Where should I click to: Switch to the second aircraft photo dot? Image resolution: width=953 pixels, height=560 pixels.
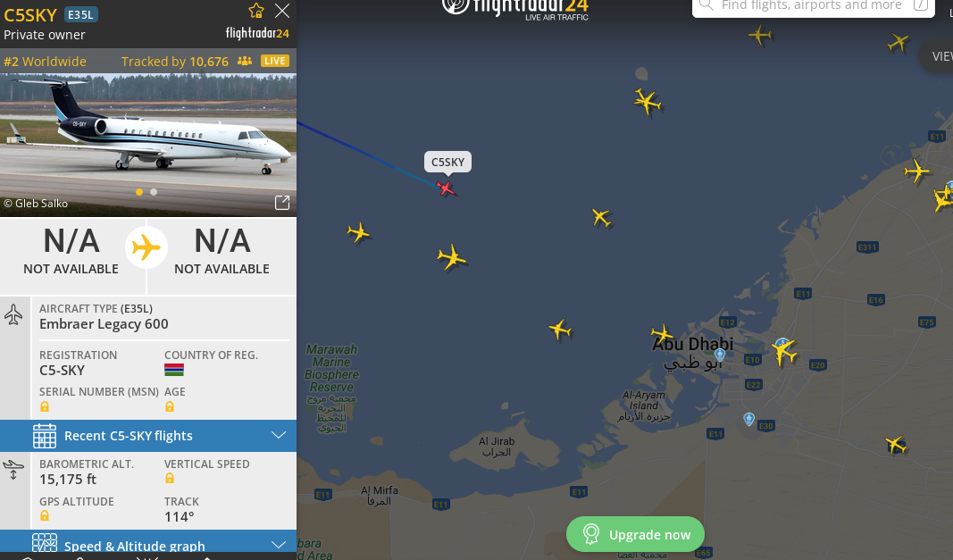[x=154, y=192]
